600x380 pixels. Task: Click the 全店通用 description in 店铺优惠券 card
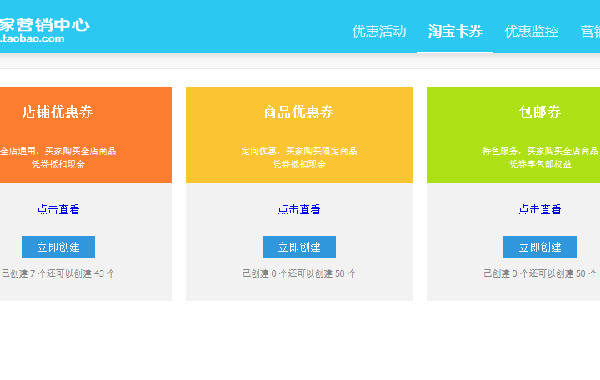[58, 157]
